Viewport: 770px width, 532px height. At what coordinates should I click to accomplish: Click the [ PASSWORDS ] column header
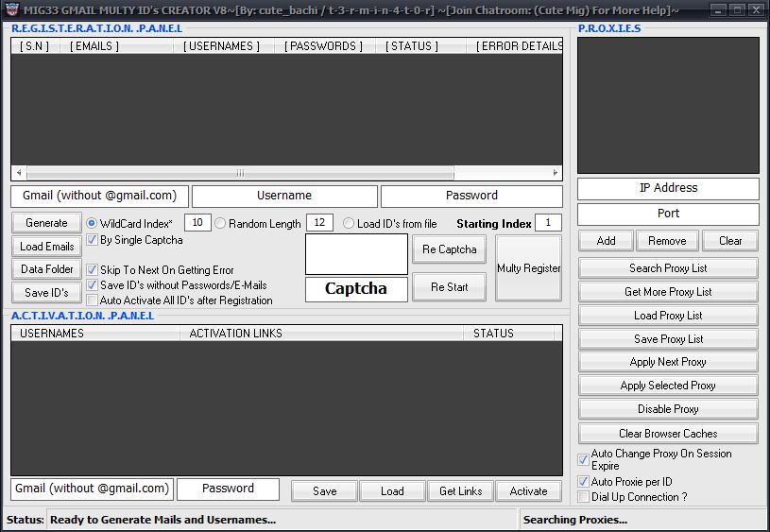325,46
